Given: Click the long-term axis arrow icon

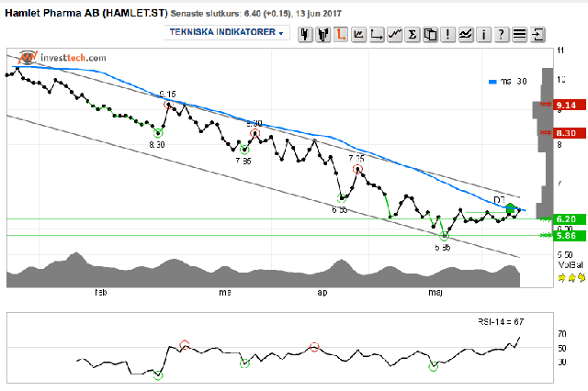Looking at the screenshot, I should pyautogui.click(x=377, y=35).
